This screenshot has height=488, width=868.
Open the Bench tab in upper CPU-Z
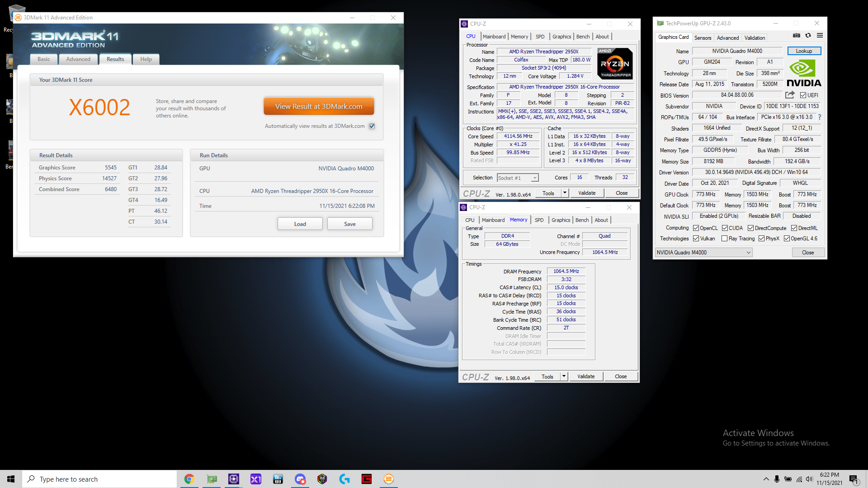click(x=583, y=37)
